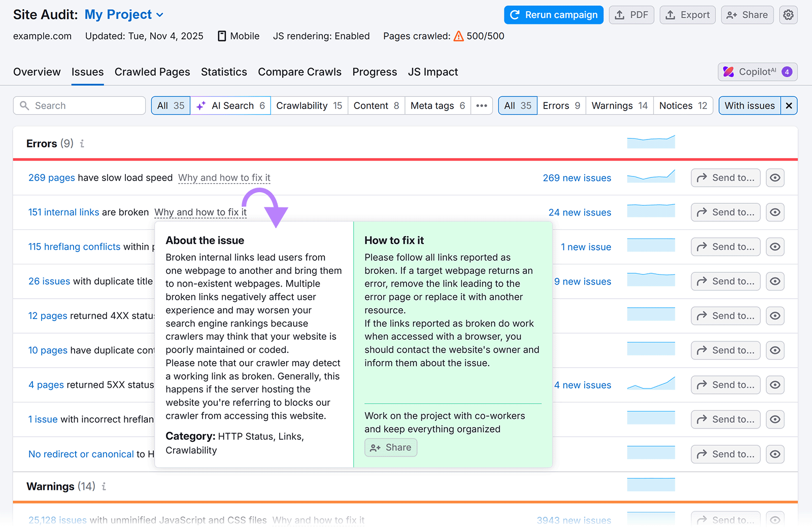Open Send to dropdown for slow load speed
The height and width of the screenshot is (532, 812).
(x=725, y=178)
